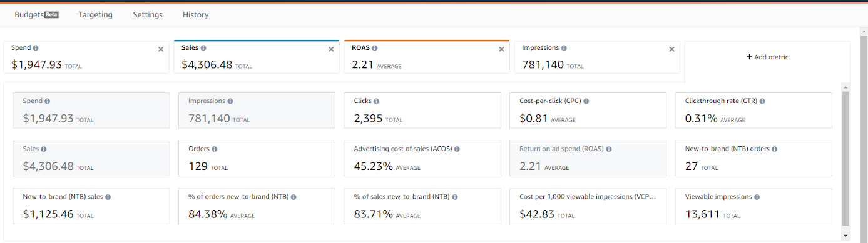The height and width of the screenshot is (243, 868).
Task: Click the $0.81 CPC value
Action: click(534, 119)
